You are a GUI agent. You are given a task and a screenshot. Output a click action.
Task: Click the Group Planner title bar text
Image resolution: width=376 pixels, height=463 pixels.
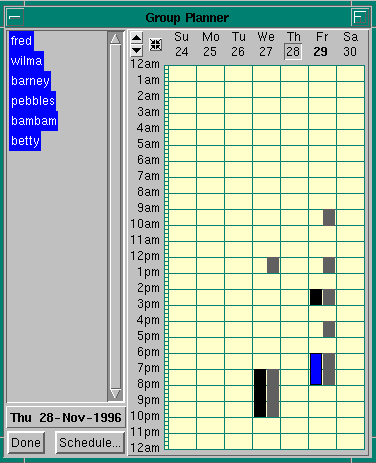187,18
